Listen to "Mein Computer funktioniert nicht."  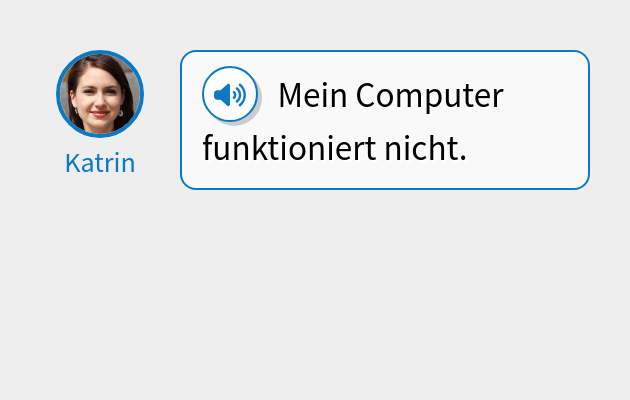[x=230, y=95]
